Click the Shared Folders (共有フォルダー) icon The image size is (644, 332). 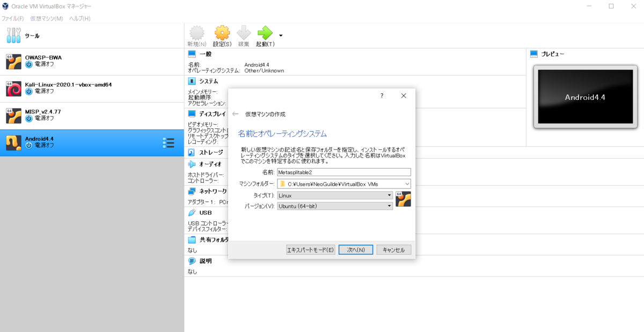pos(192,240)
